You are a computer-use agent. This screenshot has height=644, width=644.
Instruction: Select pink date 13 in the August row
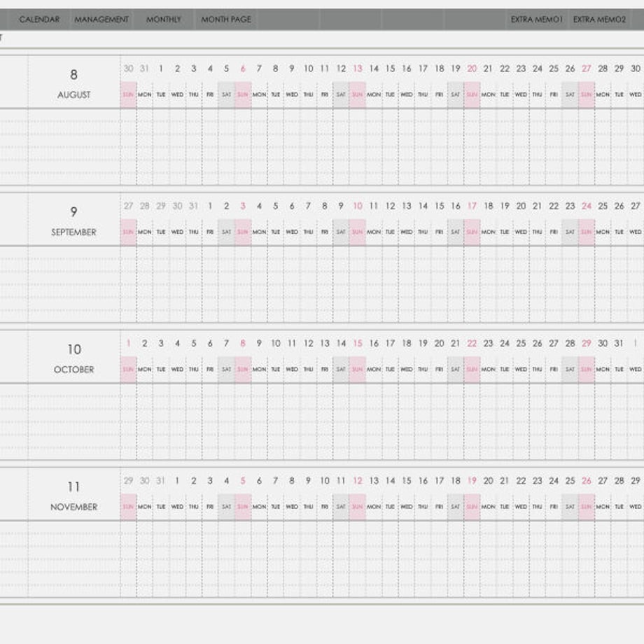click(358, 69)
